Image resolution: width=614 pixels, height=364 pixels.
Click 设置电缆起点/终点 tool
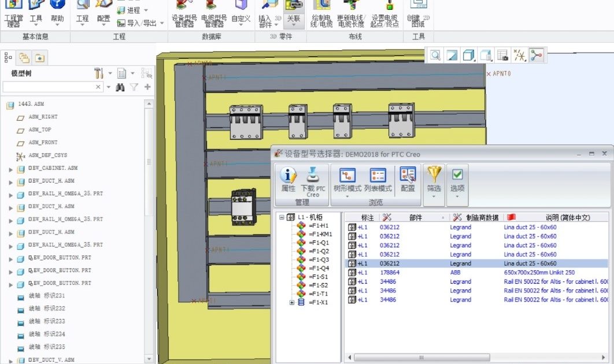[384, 14]
